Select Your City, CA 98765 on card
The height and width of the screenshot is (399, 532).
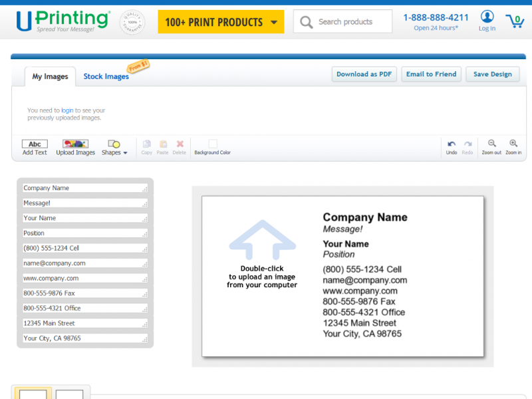click(362, 334)
